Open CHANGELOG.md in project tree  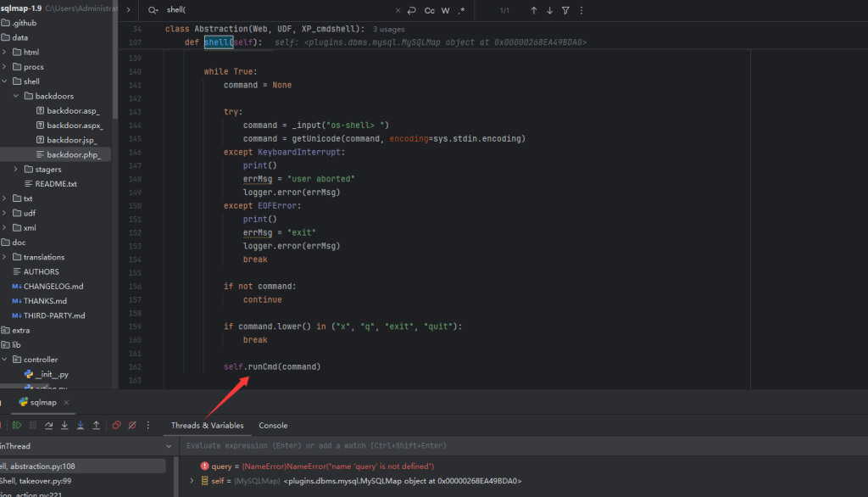pos(53,287)
